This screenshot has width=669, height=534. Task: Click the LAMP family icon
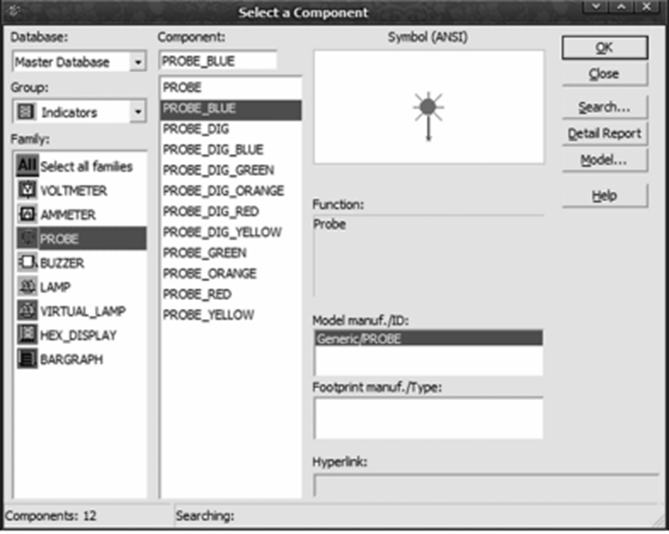27,286
